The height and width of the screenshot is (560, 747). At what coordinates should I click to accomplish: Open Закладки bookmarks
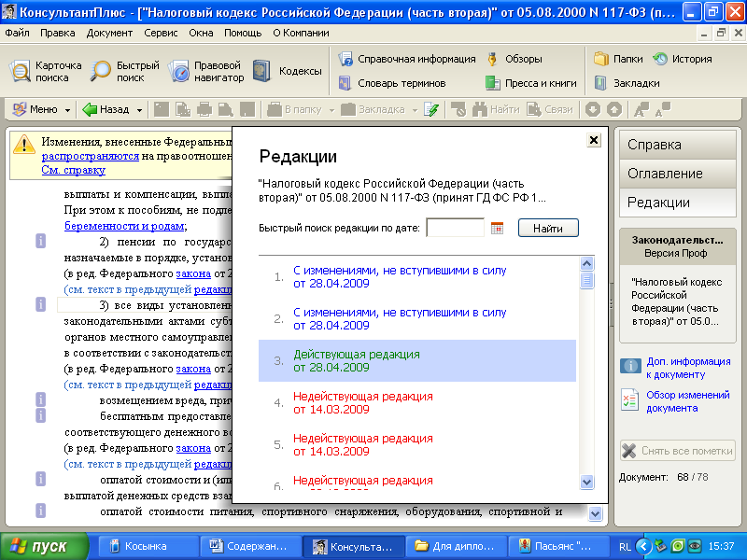pyautogui.click(x=627, y=83)
